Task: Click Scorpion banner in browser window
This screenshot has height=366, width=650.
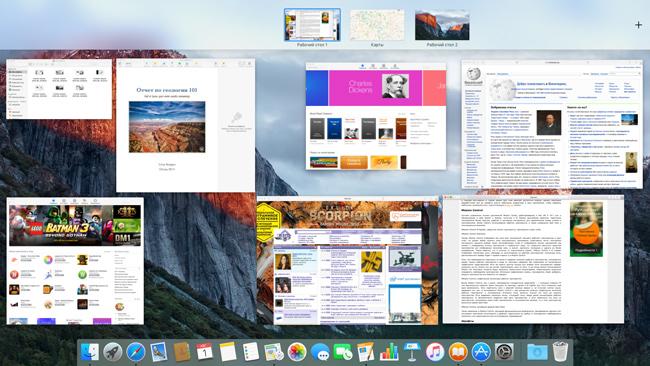Action: pos(340,215)
